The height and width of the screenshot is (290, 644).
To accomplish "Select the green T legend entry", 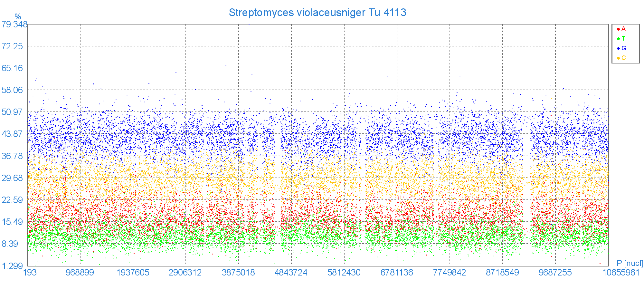I will point(621,39).
